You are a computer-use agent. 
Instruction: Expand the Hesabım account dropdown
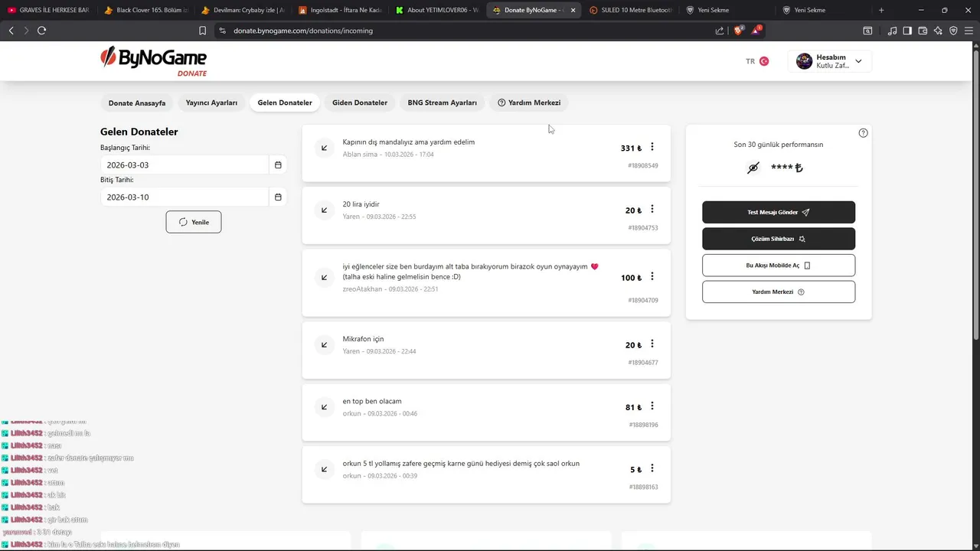click(830, 61)
